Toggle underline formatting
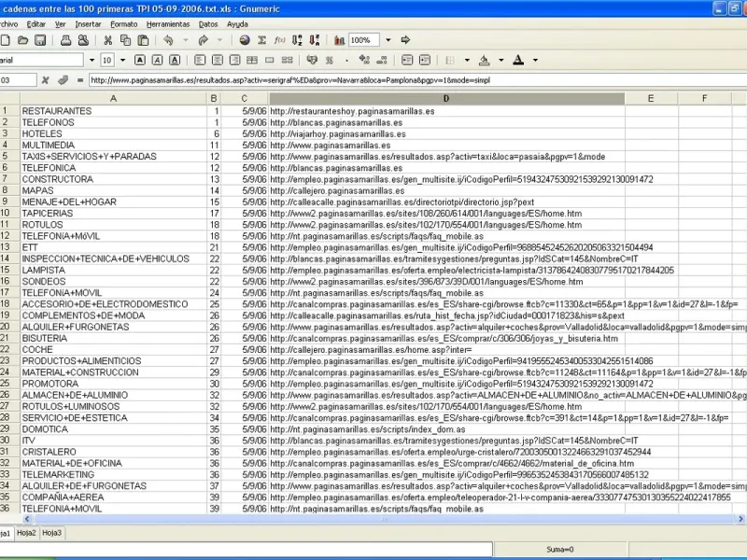 pos(175,60)
